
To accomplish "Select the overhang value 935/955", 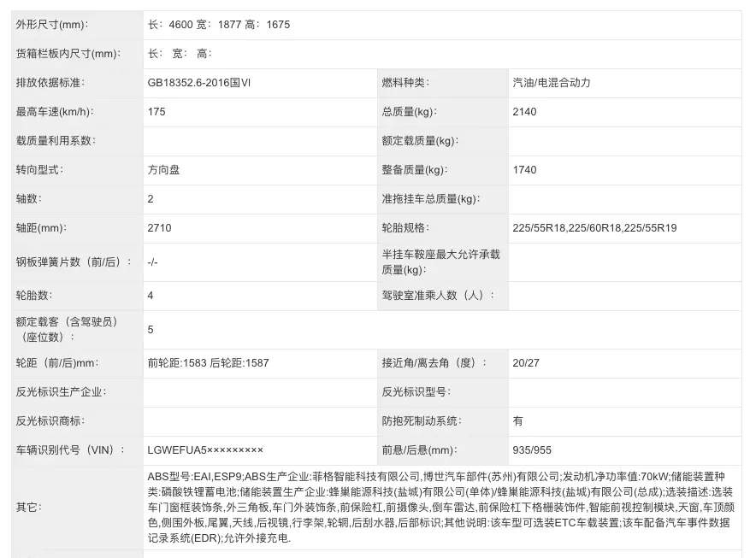I will [x=532, y=450].
